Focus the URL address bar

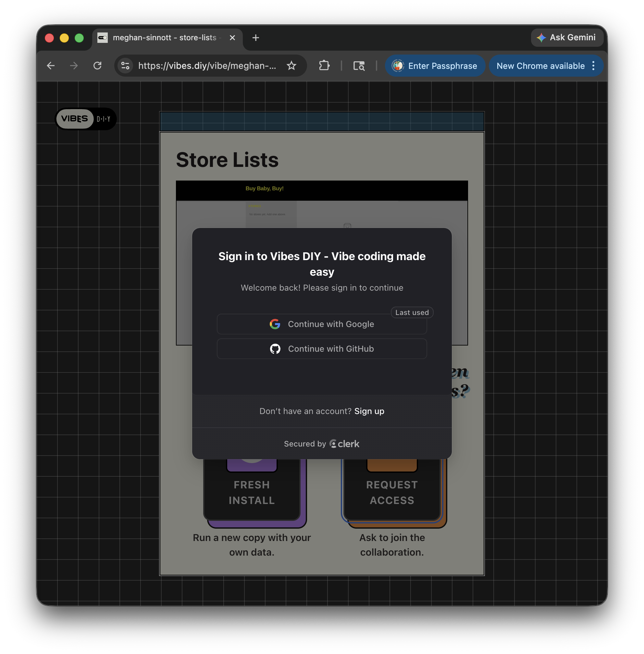tap(207, 66)
